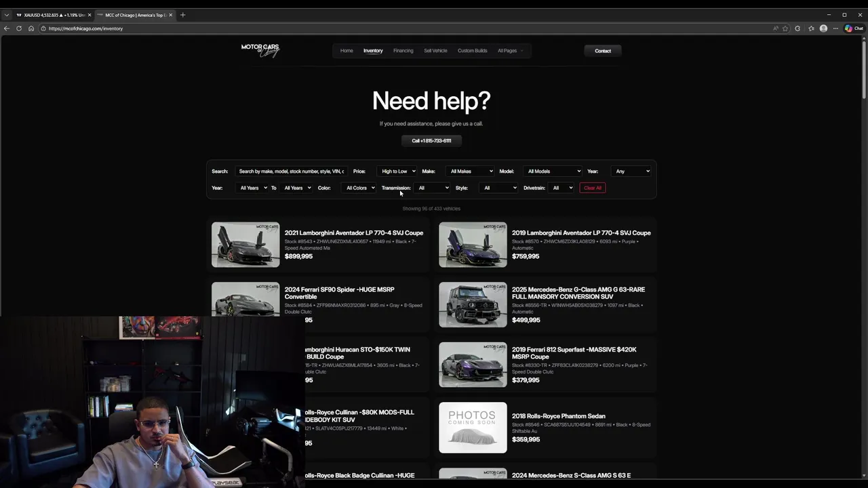Open the Favorites list icon
The height and width of the screenshot is (488, 868).
(x=811, y=28)
